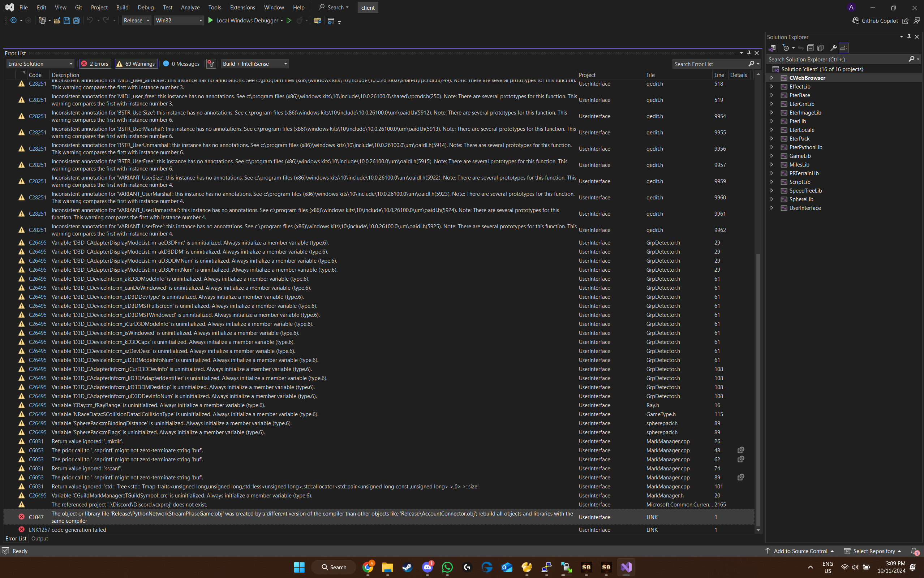Click the C28251 code link for MIDL_user_free
The height and width of the screenshot is (578, 924).
[x=38, y=100]
